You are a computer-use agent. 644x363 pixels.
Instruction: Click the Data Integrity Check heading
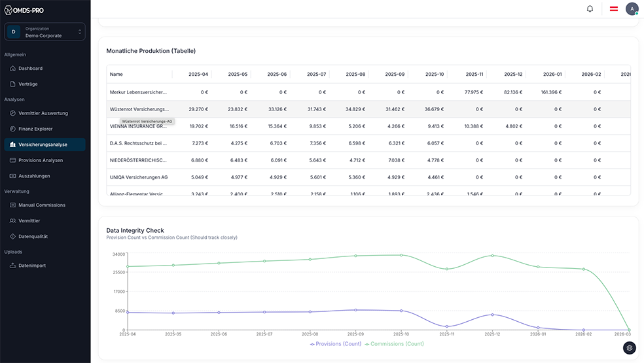click(135, 230)
